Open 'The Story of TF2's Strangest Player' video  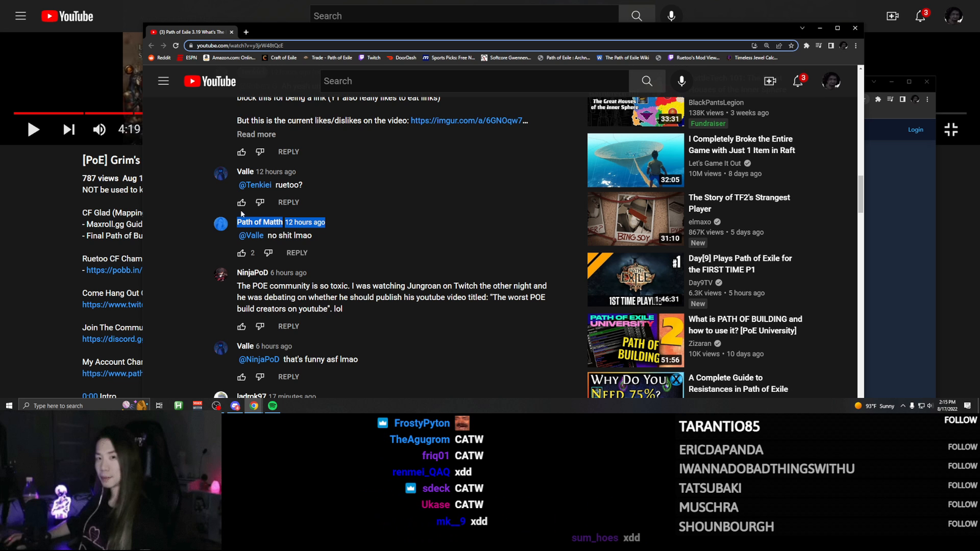[739, 203]
